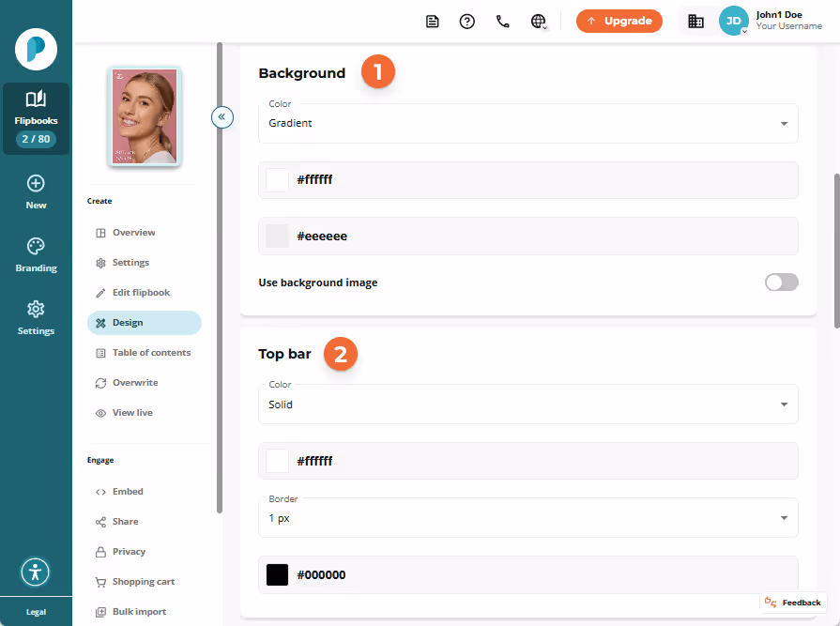Enable the Use background image toggle
The width and height of the screenshot is (840, 626).
(x=781, y=282)
